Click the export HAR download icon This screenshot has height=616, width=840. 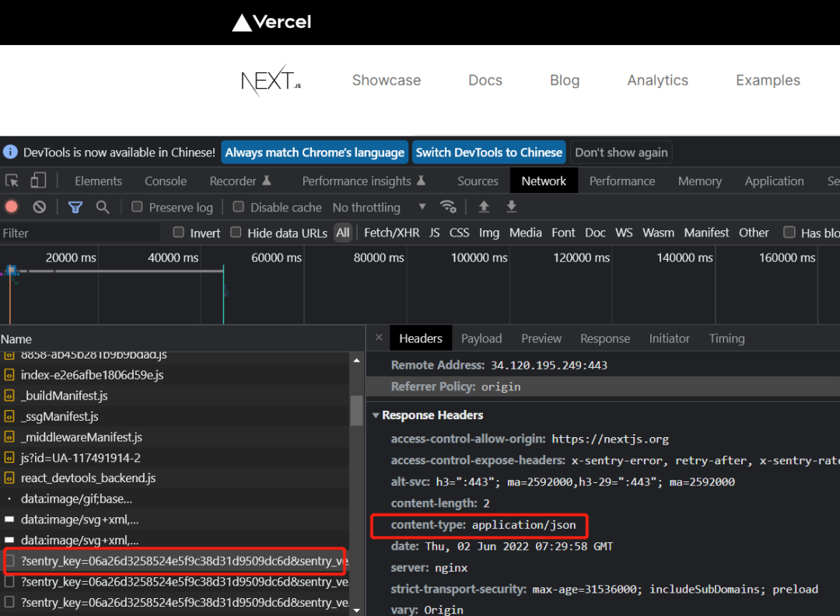(512, 206)
